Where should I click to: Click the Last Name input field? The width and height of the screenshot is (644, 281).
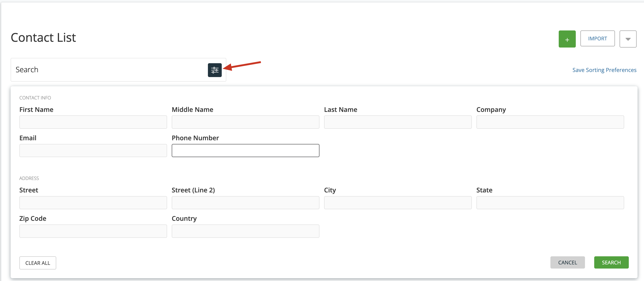tap(398, 122)
